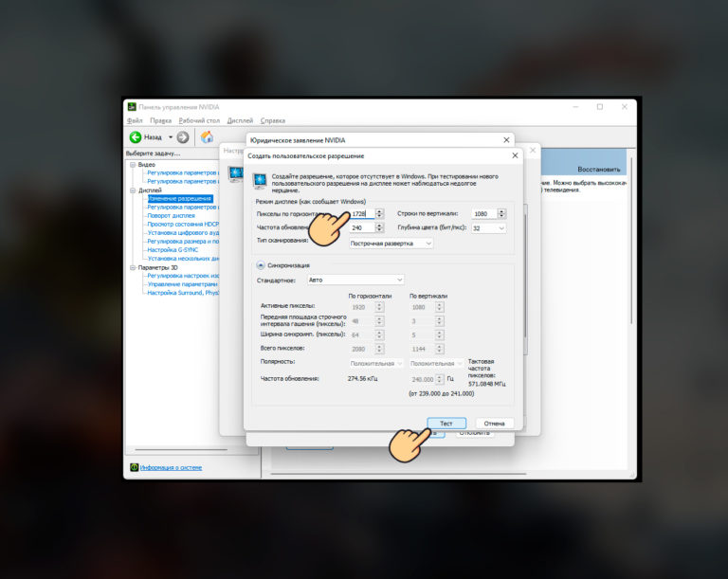Screen dimensions: 728x579
Task: Select Установка нескольких дисплеев item
Action: click(x=183, y=259)
